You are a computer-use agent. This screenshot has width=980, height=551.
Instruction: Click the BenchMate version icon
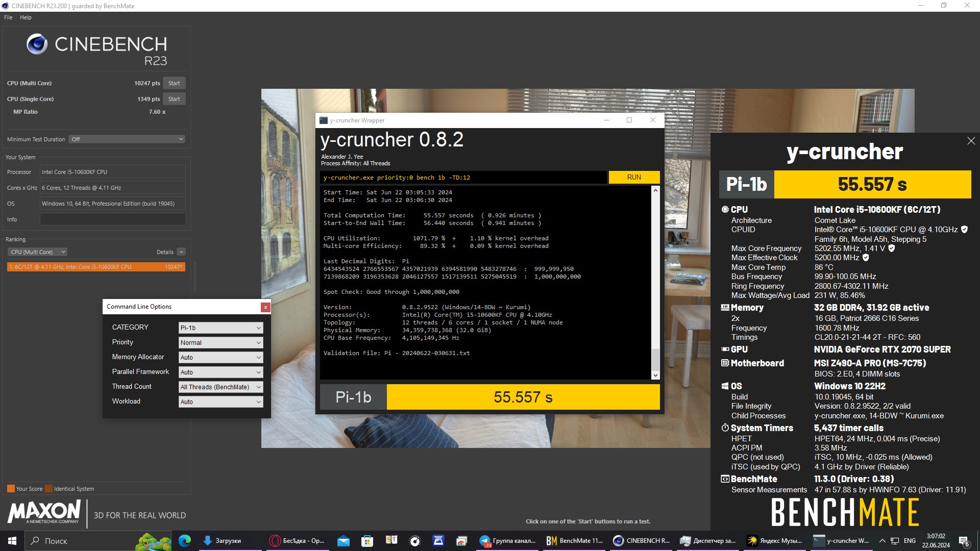coord(725,479)
